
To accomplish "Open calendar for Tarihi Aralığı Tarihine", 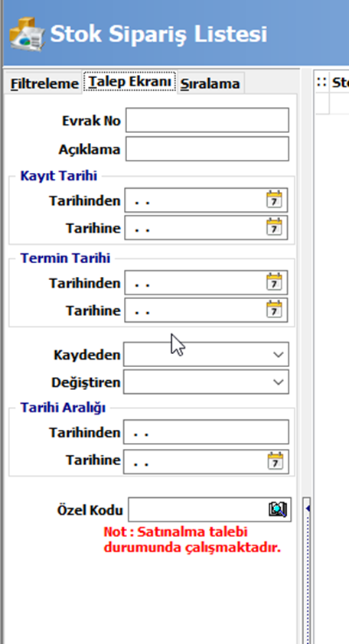I will pyautogui.click(x=276, y=461).
